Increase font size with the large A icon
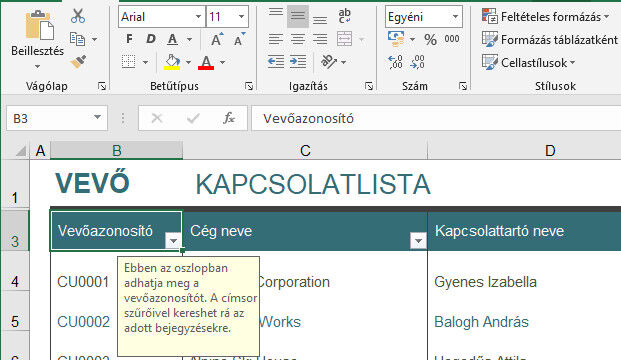The image size is (621, 360). (x=217, y=39)
